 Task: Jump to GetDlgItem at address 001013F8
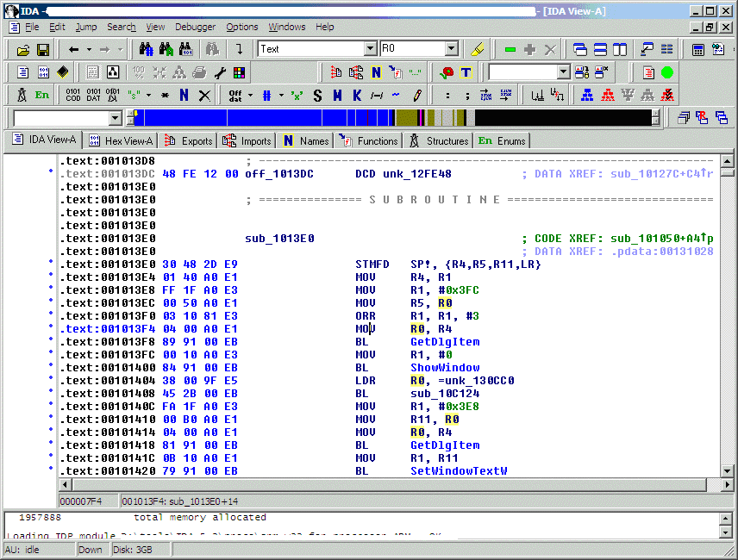(445, 342)
